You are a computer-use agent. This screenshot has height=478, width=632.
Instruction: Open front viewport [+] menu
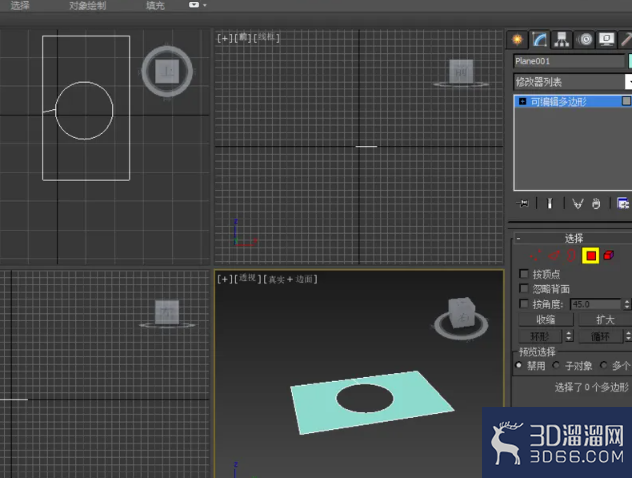(x=225, y=38)
